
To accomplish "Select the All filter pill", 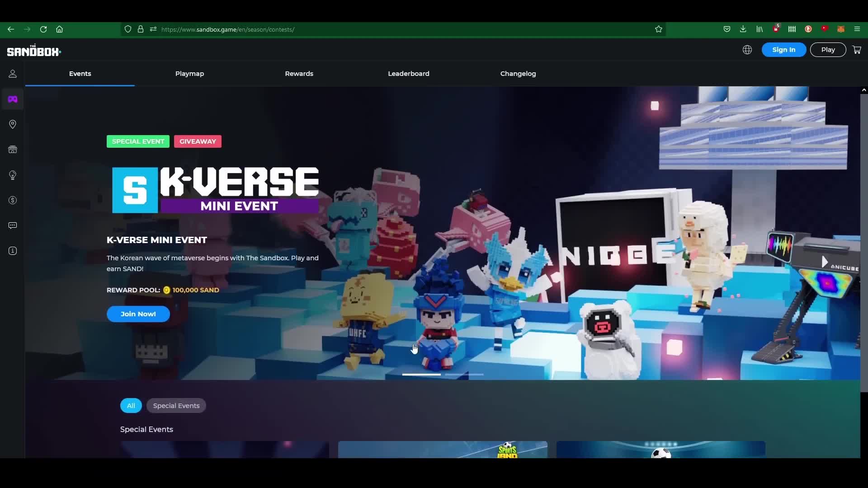I will (x=131, y=406).
